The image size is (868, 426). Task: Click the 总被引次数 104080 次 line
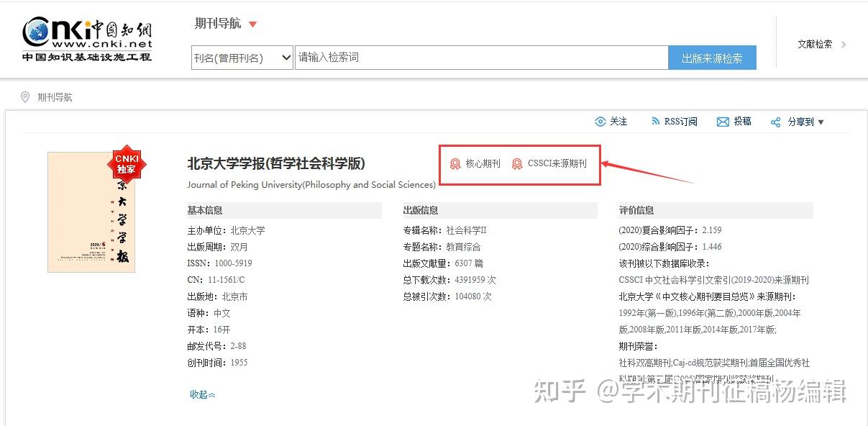click(x=447, y=296)
